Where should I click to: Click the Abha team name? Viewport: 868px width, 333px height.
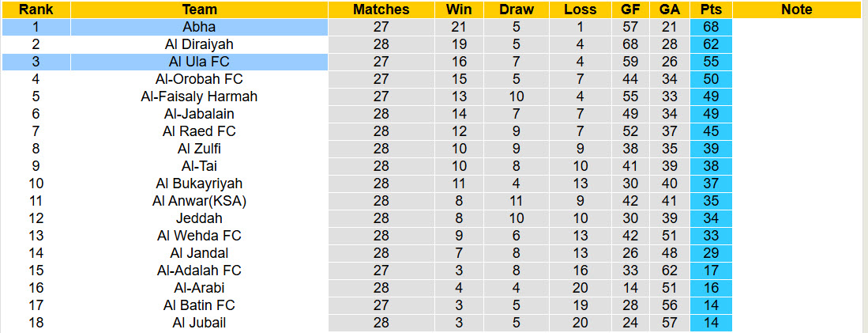point(199,27)
